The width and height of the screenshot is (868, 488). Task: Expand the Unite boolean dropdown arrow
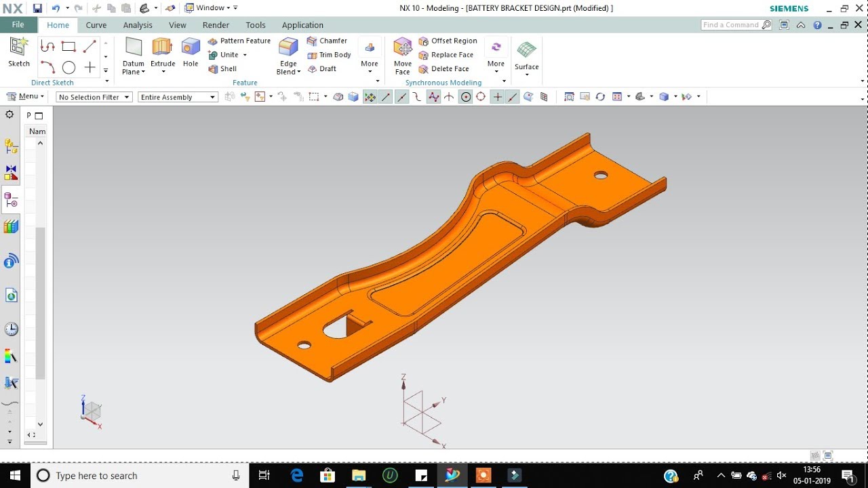[245, 55]
